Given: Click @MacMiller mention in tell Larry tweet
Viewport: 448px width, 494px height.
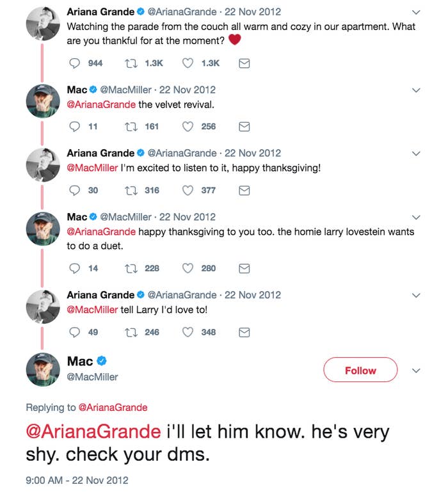Looking at the screenshot, I should 92,310.
